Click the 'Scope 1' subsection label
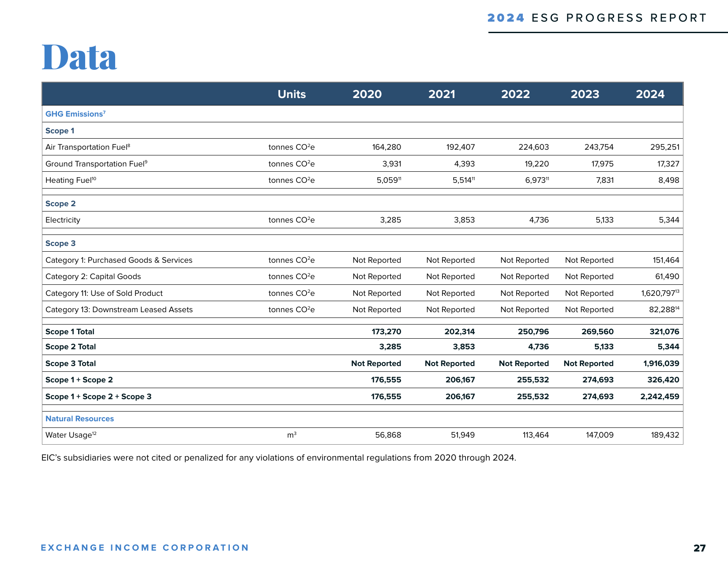This screenshot has width=728, height=563. pos(60,131)
